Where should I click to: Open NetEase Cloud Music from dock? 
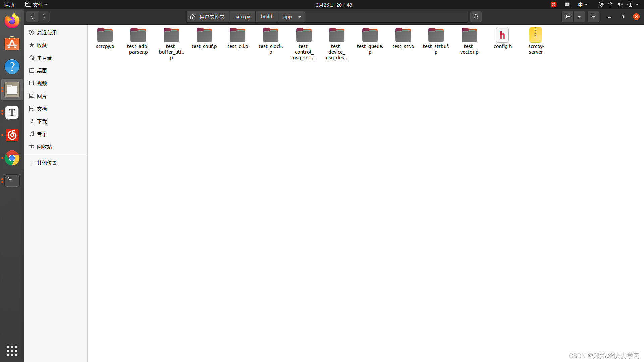(12, 135)
